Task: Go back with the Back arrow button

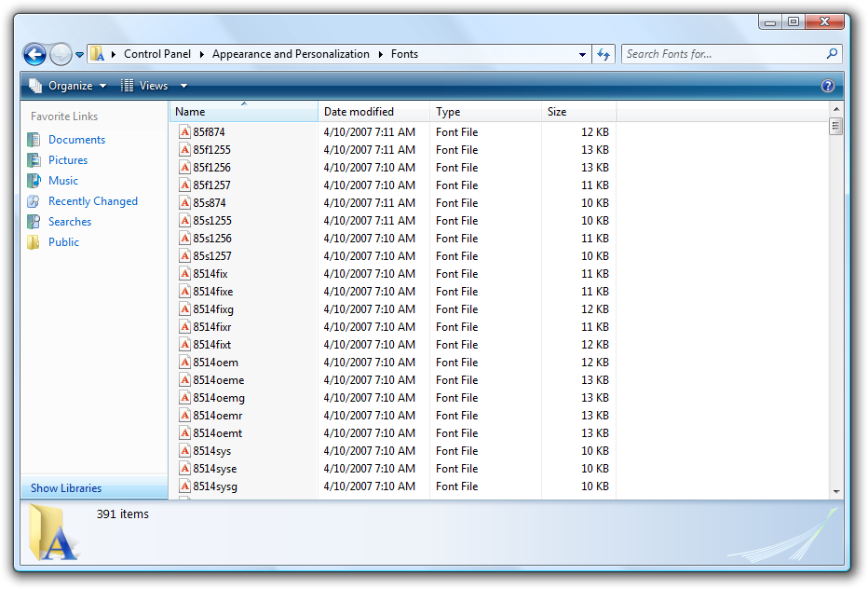Action: 34,54
